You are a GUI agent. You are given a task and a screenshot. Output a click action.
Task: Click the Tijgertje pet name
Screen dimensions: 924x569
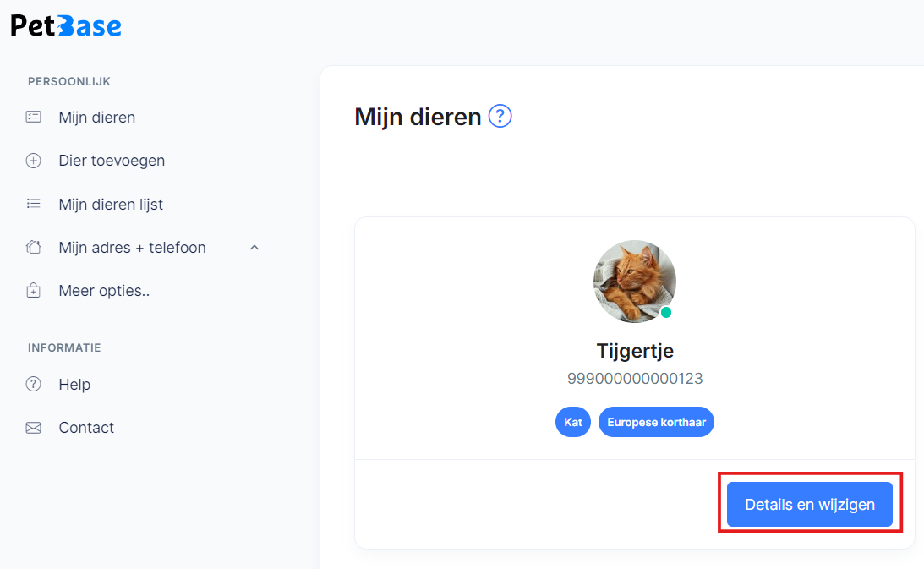(x=635, y=351)
